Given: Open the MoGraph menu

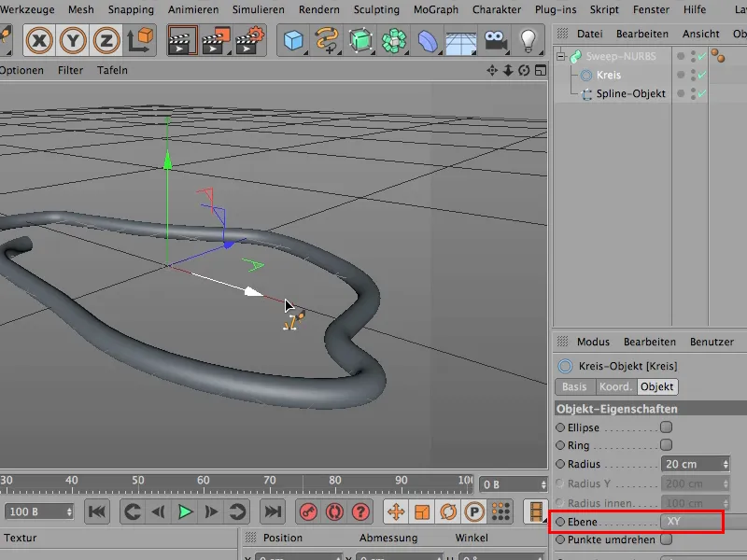Looking at the screenshot, I should point(436,9).
